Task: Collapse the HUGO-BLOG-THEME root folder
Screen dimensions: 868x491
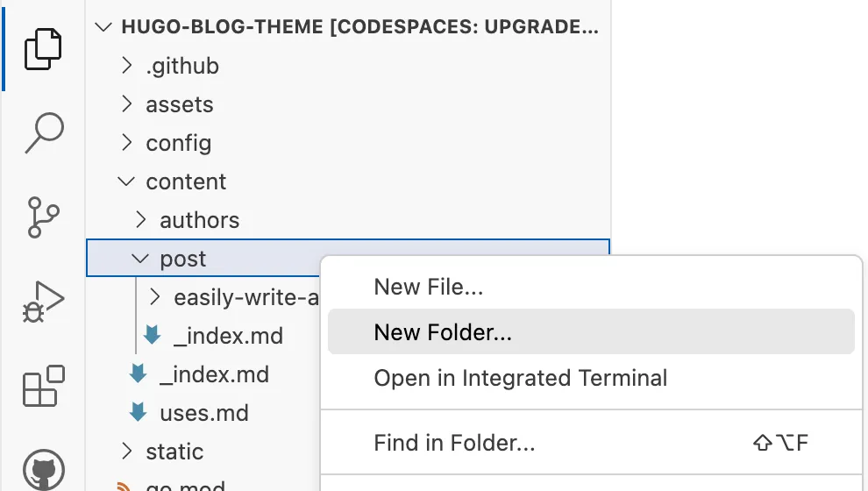Action: (104, 27)
